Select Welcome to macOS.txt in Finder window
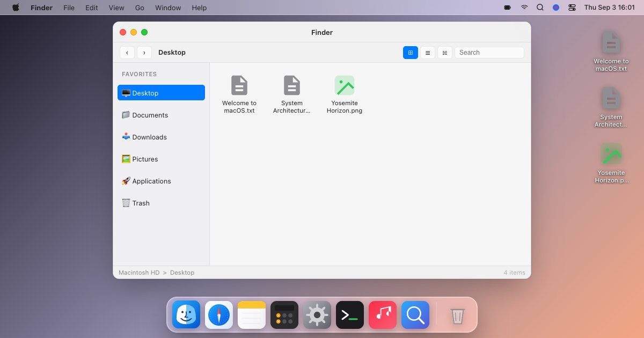 click(239, 94)
